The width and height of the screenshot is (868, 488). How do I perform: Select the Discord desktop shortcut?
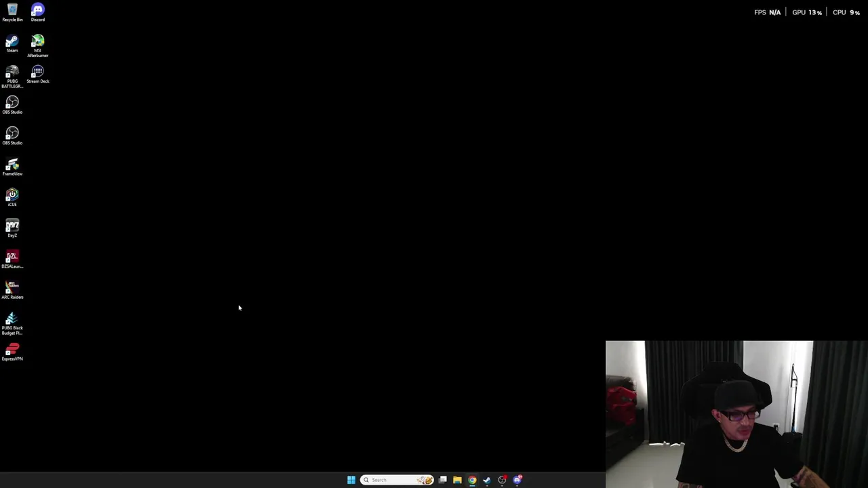(38, 12)
